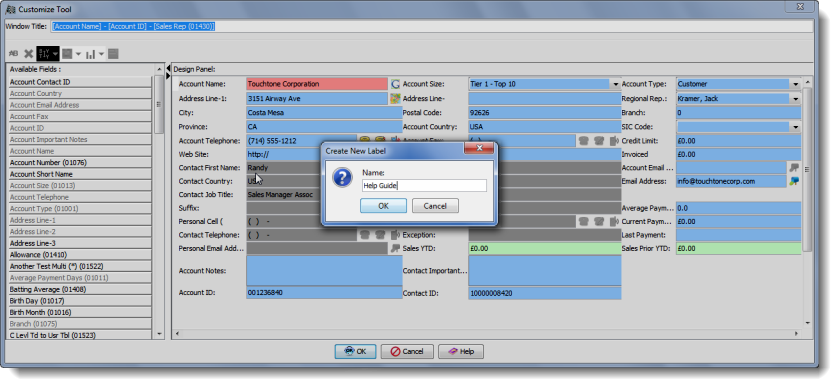Click the Postal Code field 92626
This screenshot has width=839, height=388.
pyautogui.click(x=545, y=113)
